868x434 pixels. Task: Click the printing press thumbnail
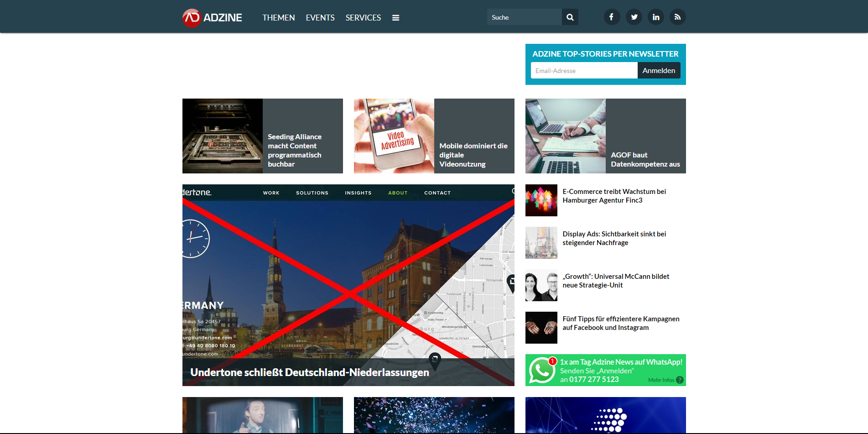223,136
